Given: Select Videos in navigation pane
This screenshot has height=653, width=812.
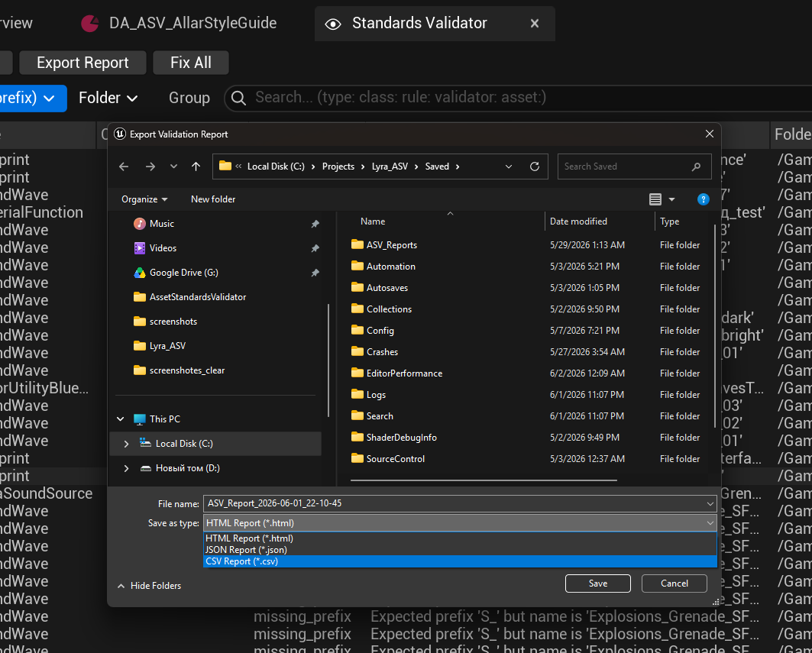Looking at the screenshot, I should [163, 248].
